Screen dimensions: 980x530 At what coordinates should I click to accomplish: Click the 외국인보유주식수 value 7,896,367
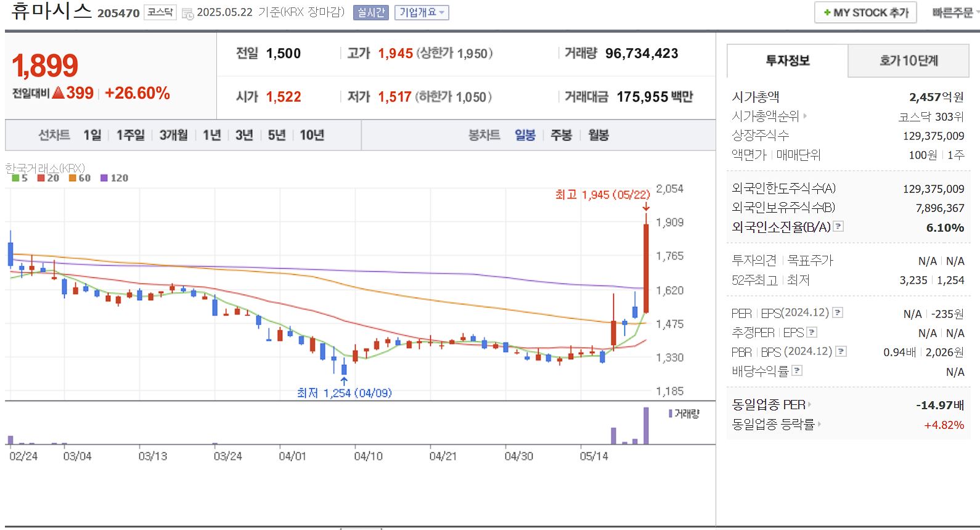(940, 208)
